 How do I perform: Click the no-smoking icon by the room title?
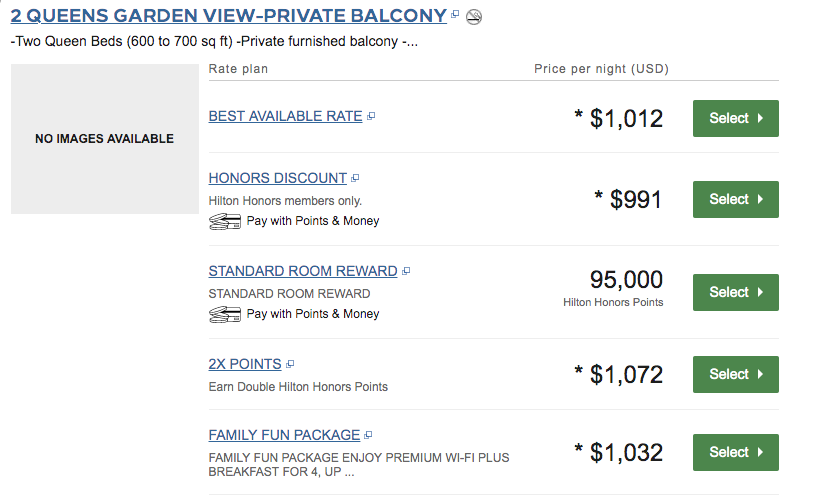coord(474,16)
